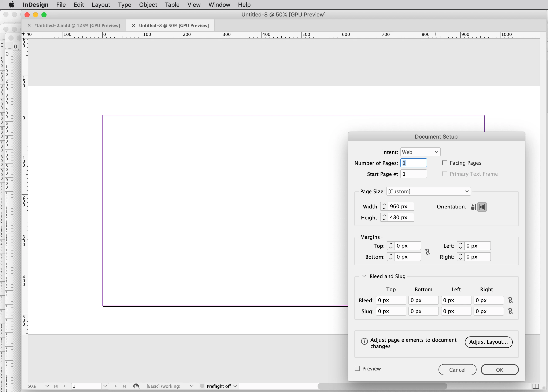The width and height of the screenshot is (548, 392).
Task: Select portrait orientation icon
Action: (473, 207)
